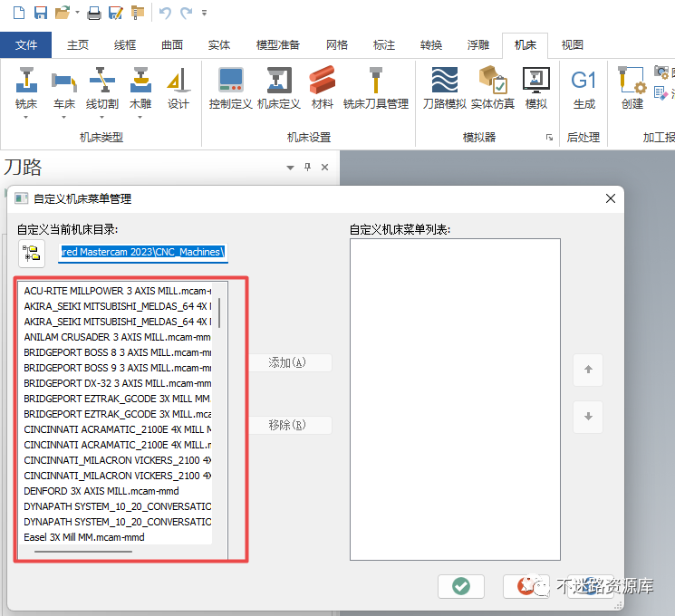Switch to the 浮雕 ribbon tab

[478, 44]
